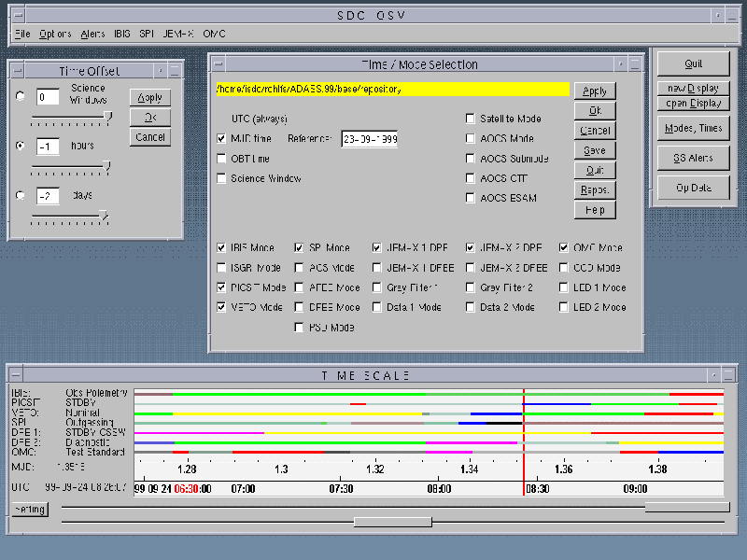Select the Science Windows offset radio button
The height and width of the screenshot is (560, 747).
[x=21, y=95]
